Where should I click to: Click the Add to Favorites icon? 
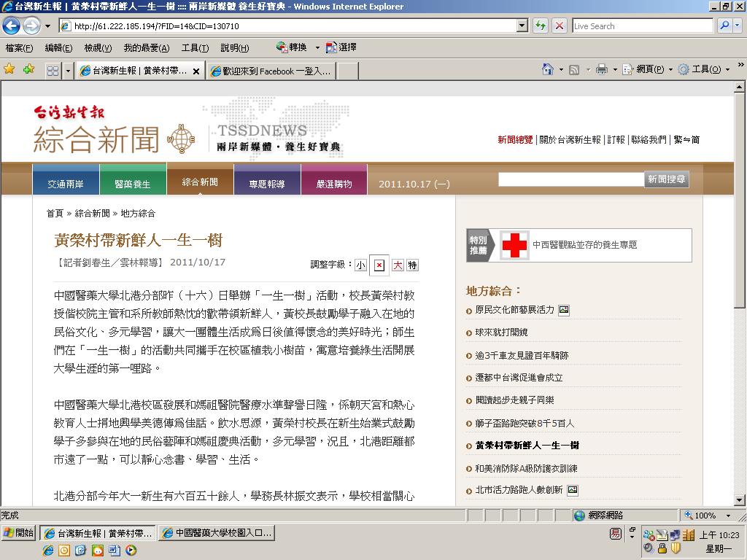pyautogui.click(x=28, y=69)
